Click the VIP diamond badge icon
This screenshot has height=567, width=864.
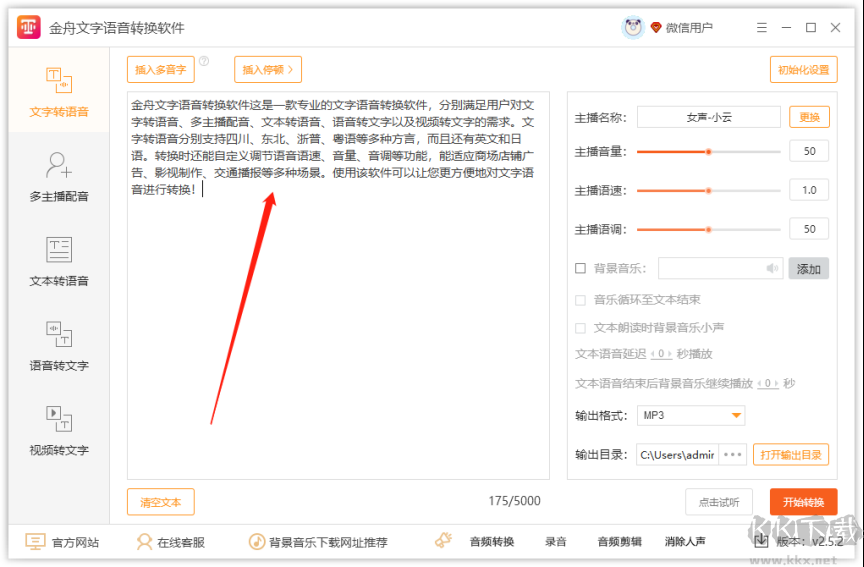coord(656,28)
